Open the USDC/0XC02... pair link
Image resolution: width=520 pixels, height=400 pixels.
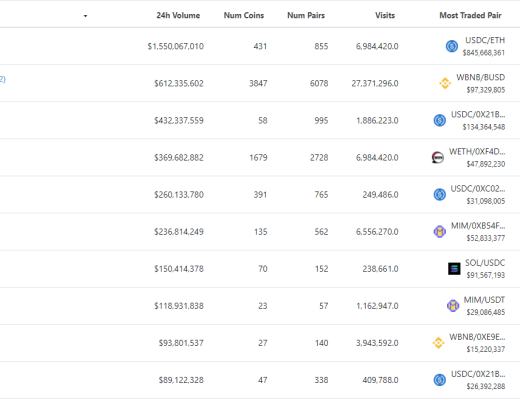(x=478, y=189)
